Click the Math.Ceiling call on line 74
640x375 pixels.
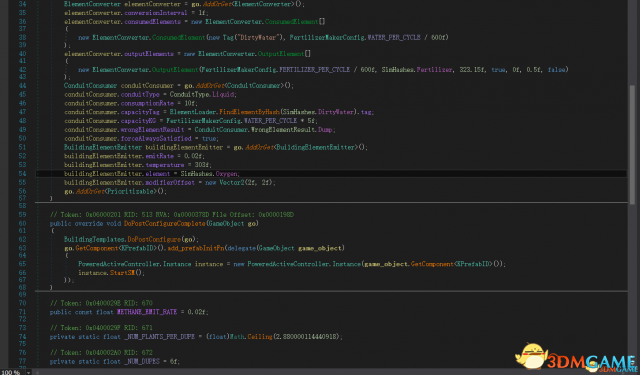tap(251, 337)
